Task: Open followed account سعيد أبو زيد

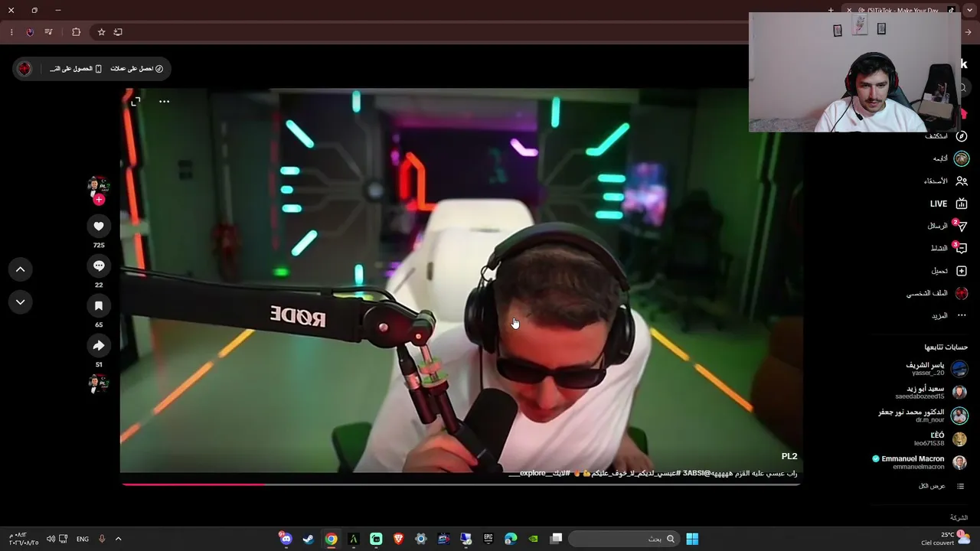Action: tap(932, 392)
